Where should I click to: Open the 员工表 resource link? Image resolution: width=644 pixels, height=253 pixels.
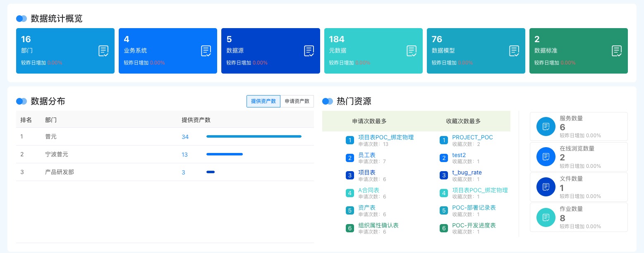pos(367,155)
